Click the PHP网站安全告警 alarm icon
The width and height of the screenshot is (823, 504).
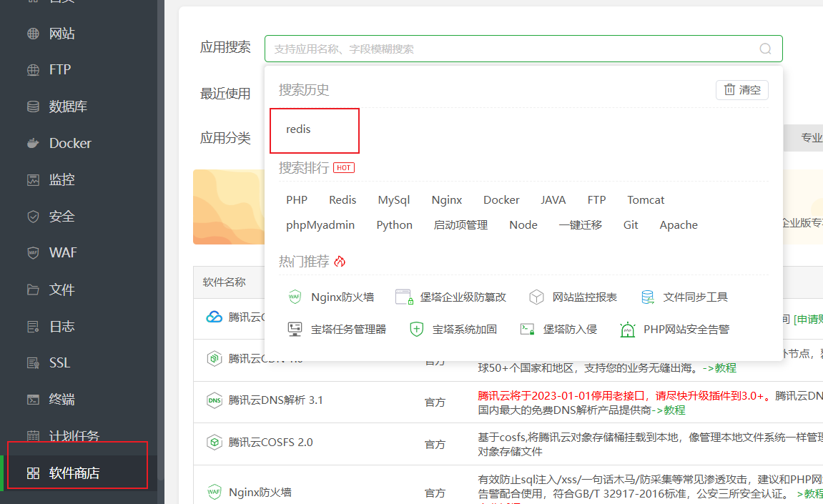[628, 329]
